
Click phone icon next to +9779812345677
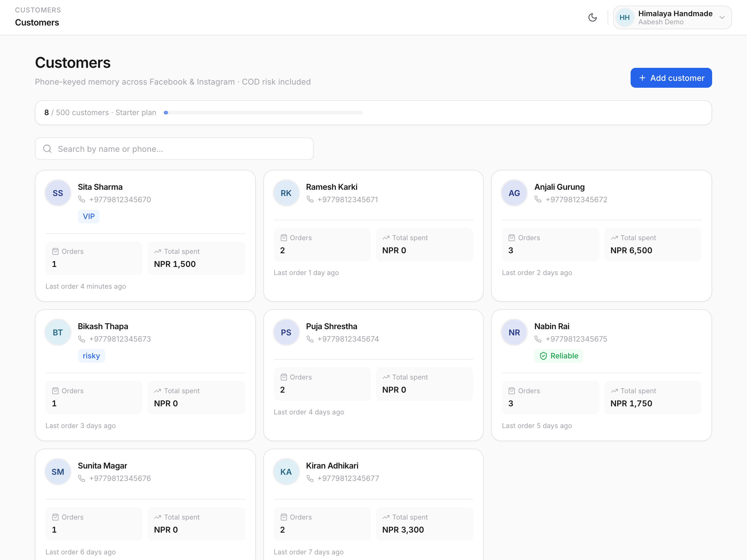tap(310, 478)
